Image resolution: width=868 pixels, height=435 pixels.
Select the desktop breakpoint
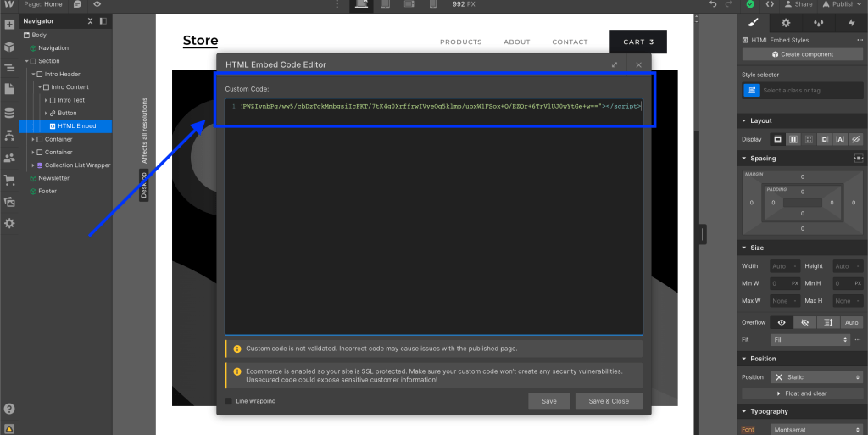361,4
